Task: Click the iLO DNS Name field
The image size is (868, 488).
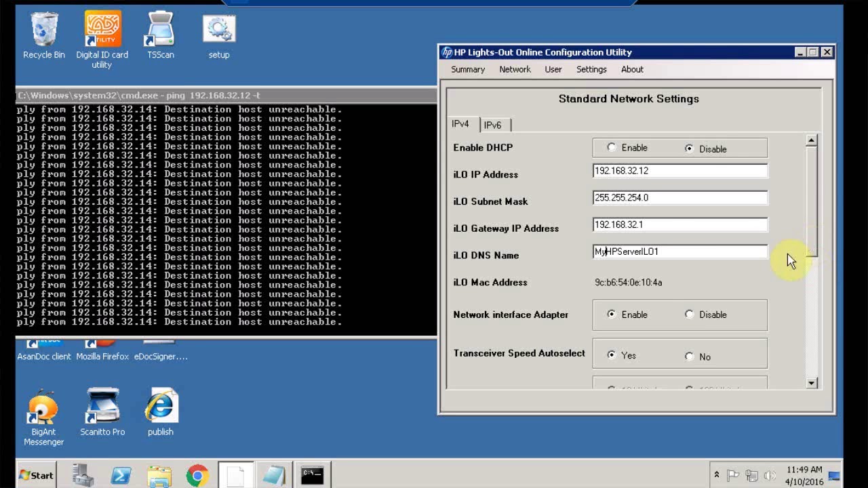Action: (x=680, y=251)
